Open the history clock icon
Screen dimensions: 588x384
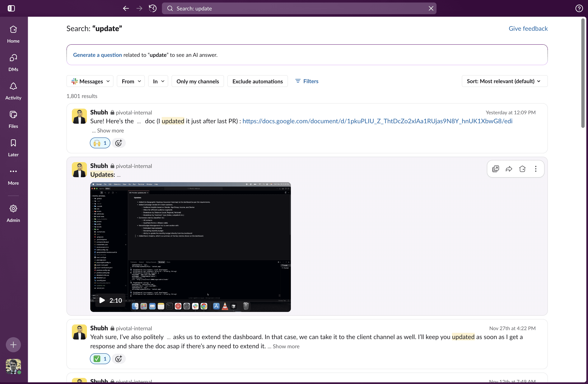click(x=153, y=8)
